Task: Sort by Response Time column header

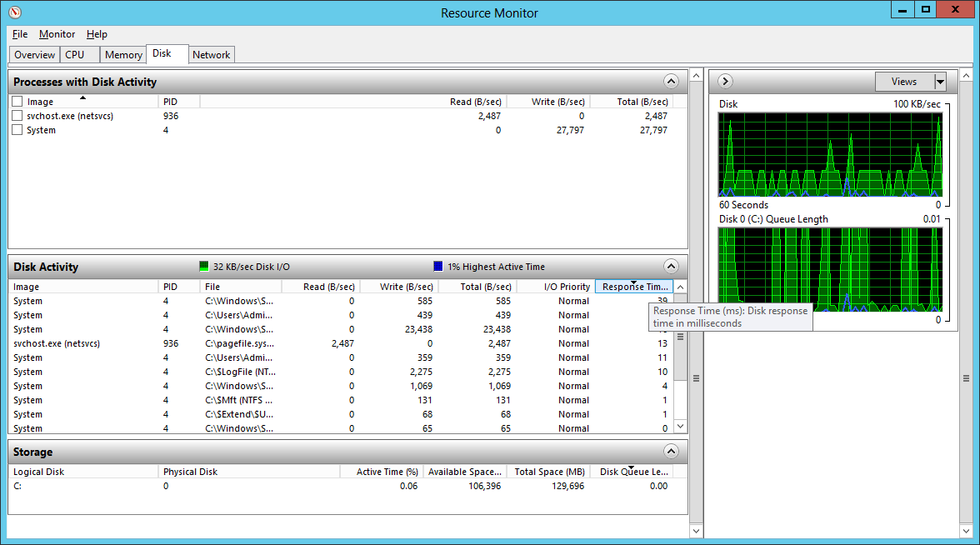Action: click(x=633, y=287)
